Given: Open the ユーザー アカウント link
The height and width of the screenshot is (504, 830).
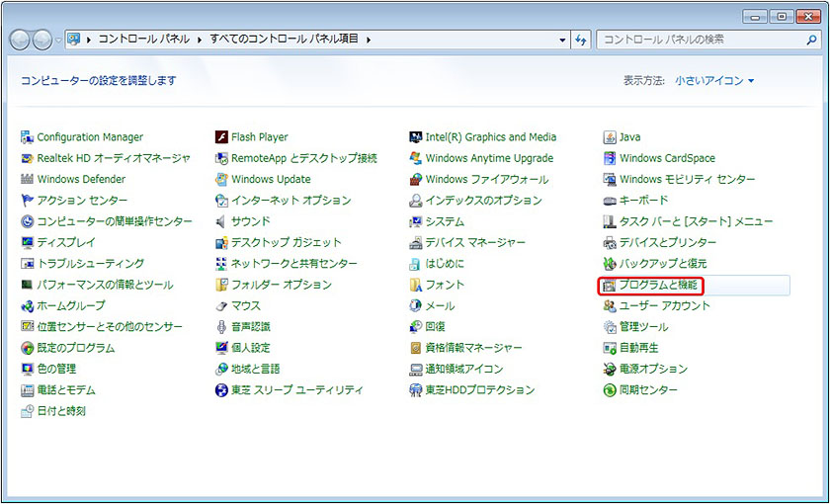Looking at the screenshot, I should pyautogui.click(x=664, y=306).
